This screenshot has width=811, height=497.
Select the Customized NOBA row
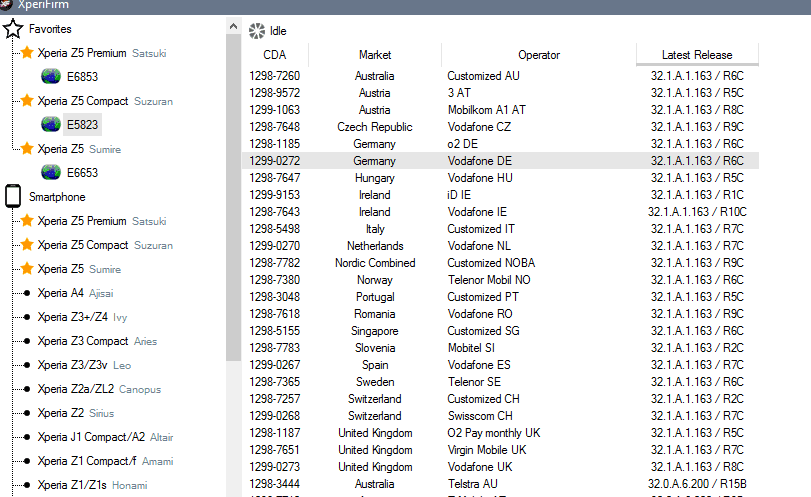tap(500, 263)
